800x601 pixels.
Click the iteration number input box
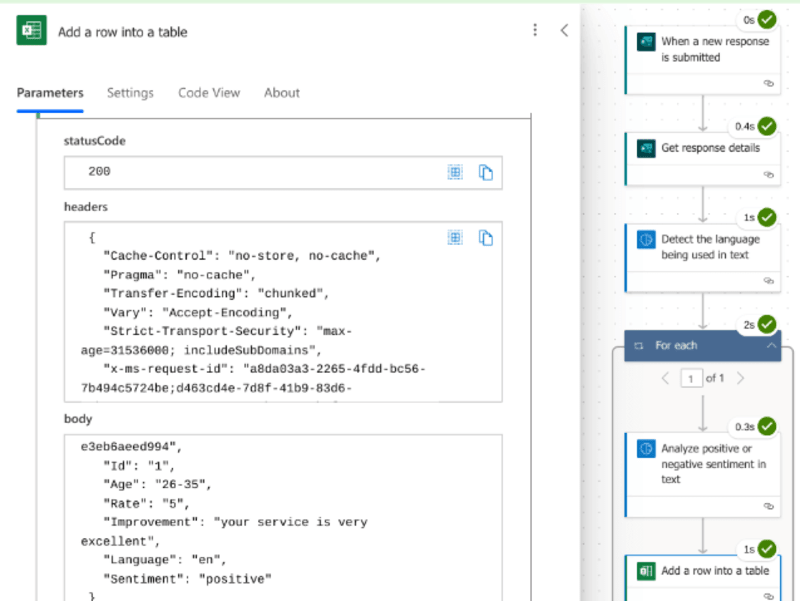coord(691,378)
